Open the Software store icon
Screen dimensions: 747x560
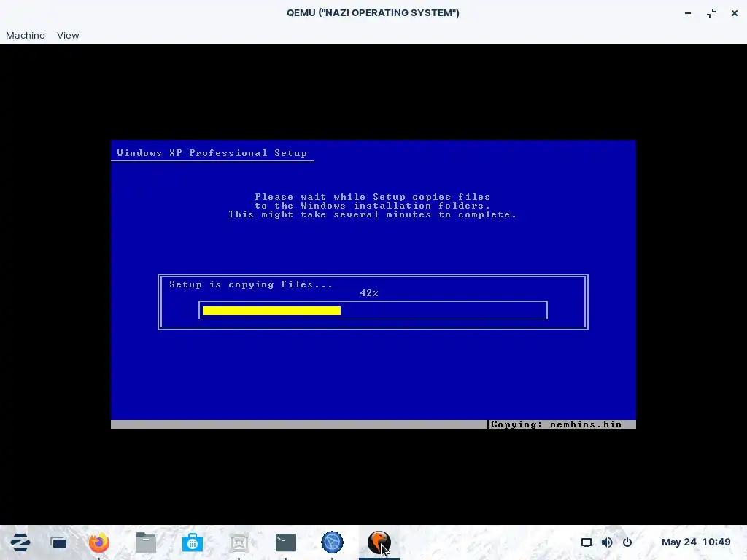(x=193, y=542)
